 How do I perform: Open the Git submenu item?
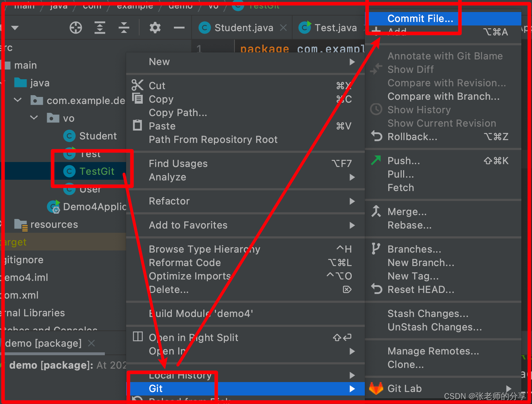point(245,388)
